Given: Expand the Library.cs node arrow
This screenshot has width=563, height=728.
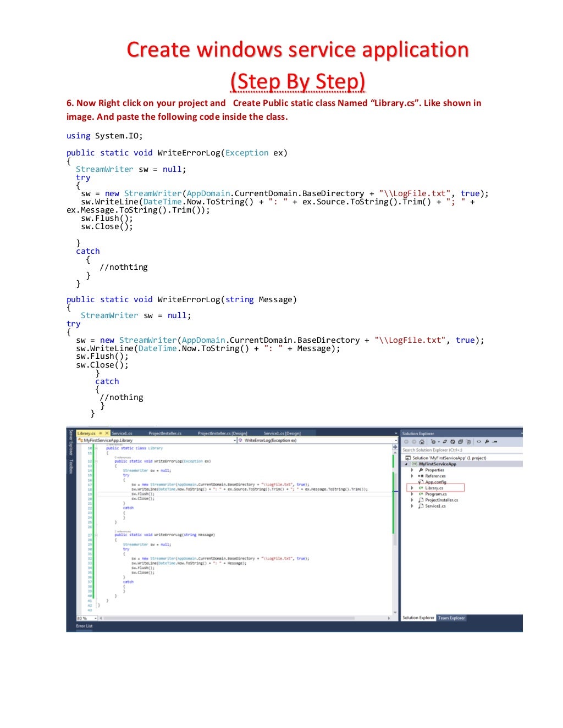Looking at the screenshot, I should click(412, 488).
